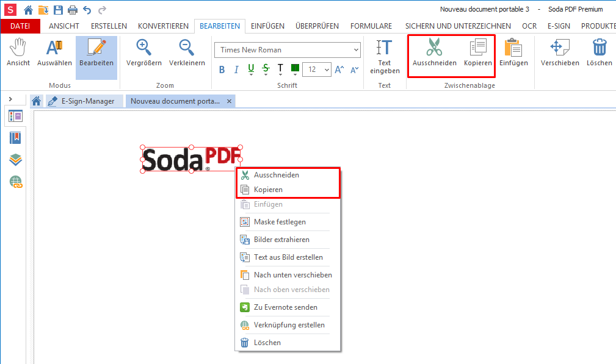Image resolution: width=616 pixels, height=364 pixels.
Task: Click the Home icon in quick access toolbar
Action: coord(28,10)
